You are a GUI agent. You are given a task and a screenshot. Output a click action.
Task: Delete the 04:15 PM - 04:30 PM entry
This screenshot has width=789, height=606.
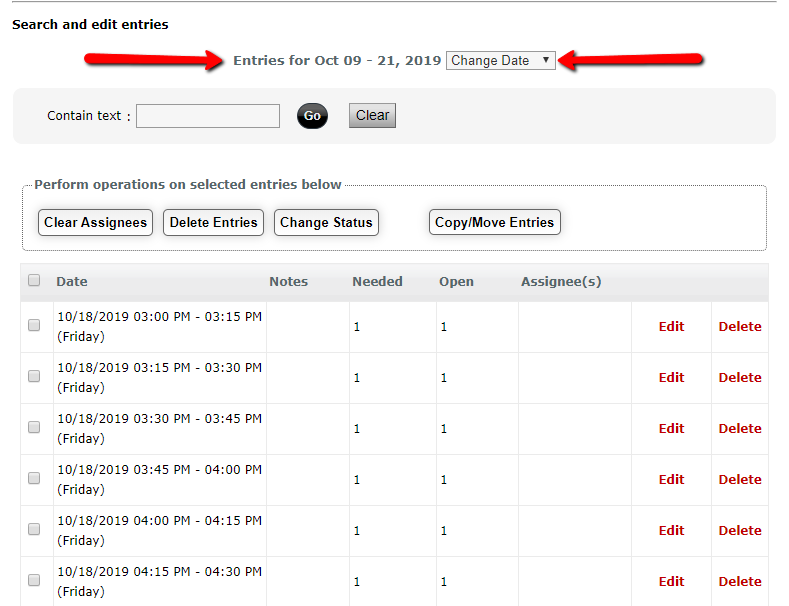coord(740,581)
